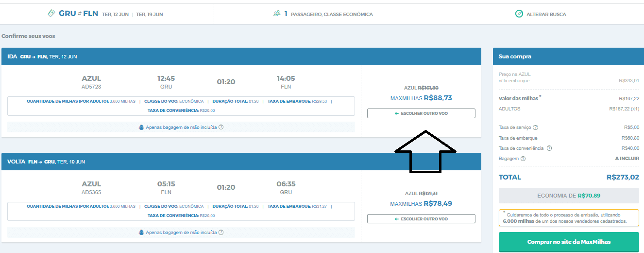Click departure time 12:45
644x253 pixels.
pos(166,78)
